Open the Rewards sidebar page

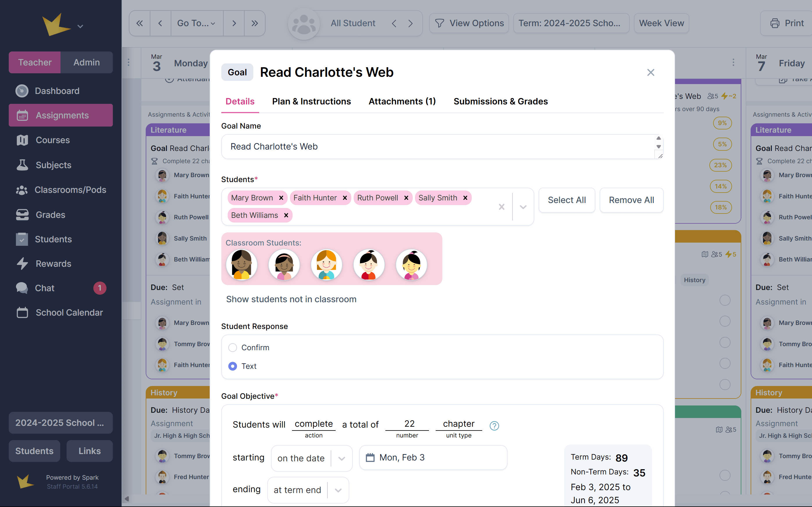click(53, 264)
